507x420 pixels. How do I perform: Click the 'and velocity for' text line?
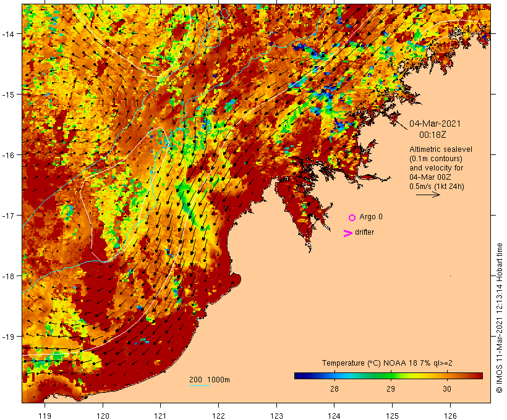click(x=436, y=167)
